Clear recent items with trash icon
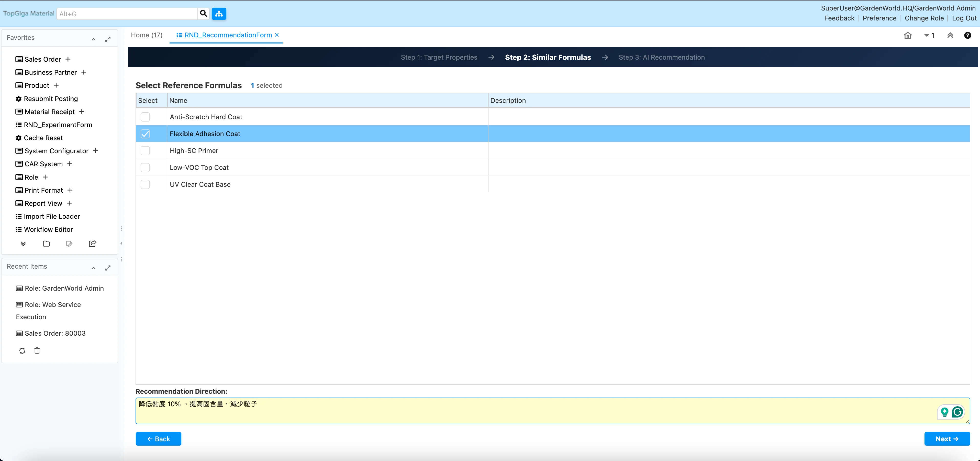980x461 pixels. 37,350
